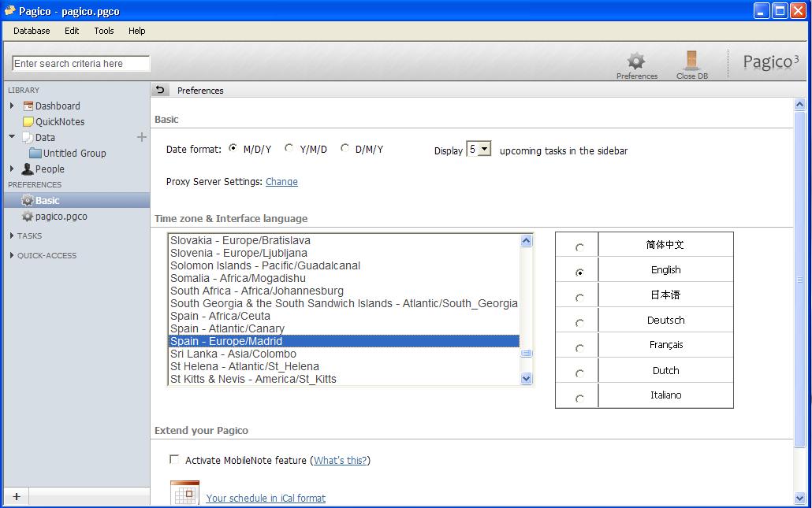Screen dimensions: 812x508
Task: Select Sri Lanka - Asia/Colombo time zone
Action: [345, 354]
